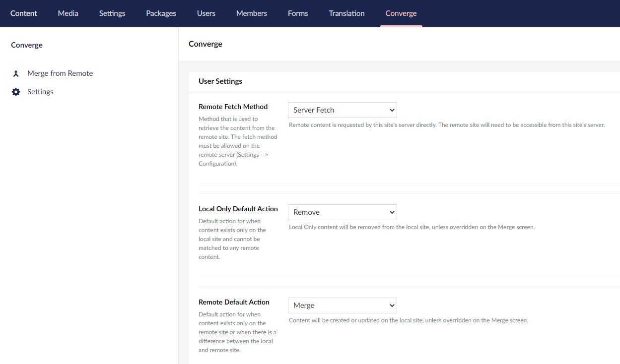Open the Users section
620x364 pixels.
click(206, 13)
